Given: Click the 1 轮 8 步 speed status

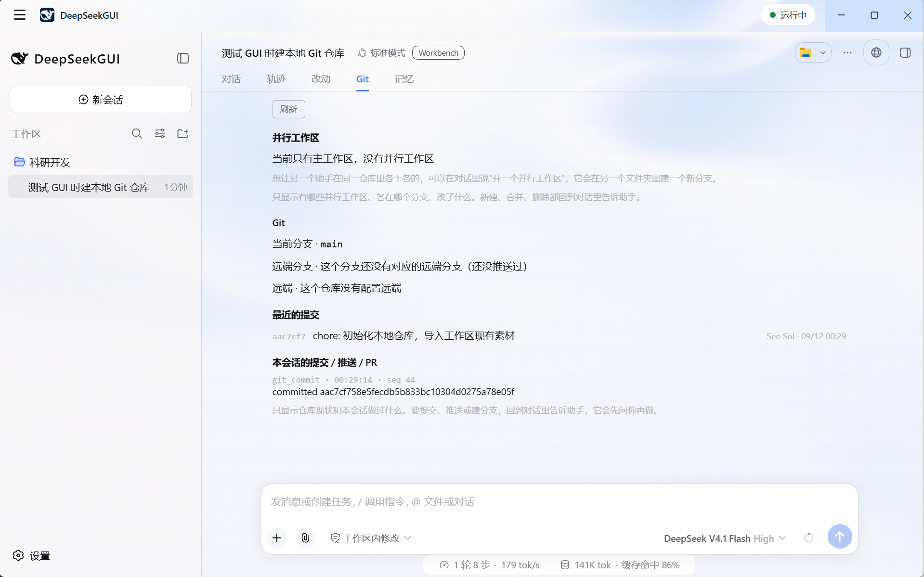Looking at the screenshot, I should pos(489,565).
